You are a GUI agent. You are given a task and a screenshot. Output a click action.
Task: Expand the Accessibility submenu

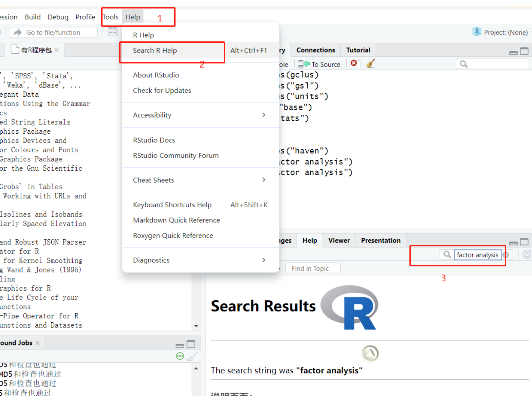click(200, 115)
